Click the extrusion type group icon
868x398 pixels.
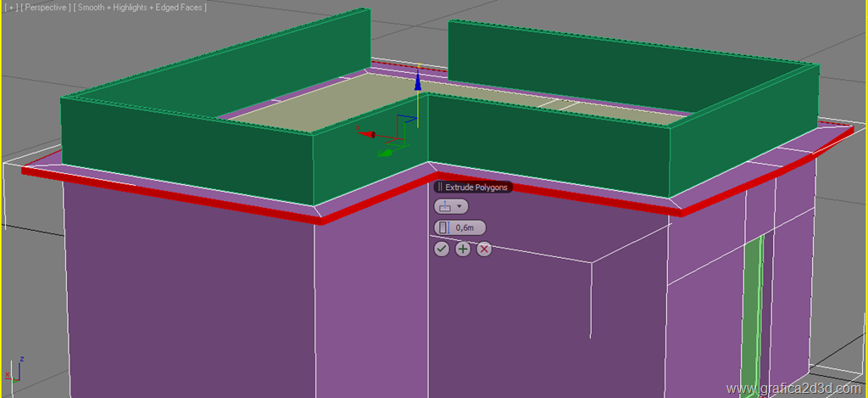[445, 206]
